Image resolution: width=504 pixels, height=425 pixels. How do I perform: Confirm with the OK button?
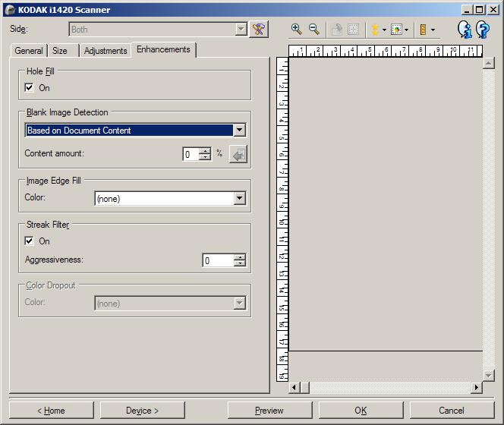pyautogui.click(x=361, y=411)
